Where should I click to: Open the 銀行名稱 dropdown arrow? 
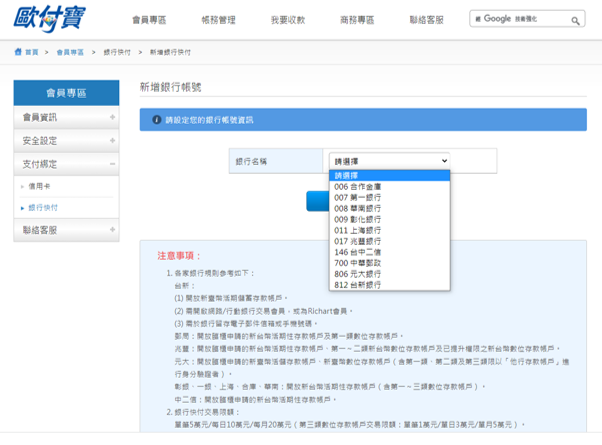click(444, 161)
